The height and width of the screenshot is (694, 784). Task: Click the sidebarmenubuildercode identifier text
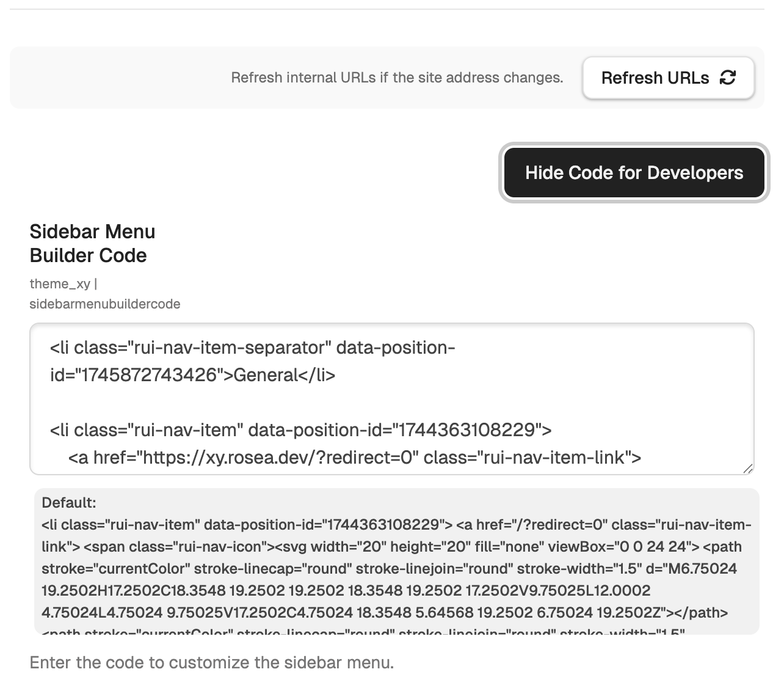105,304
